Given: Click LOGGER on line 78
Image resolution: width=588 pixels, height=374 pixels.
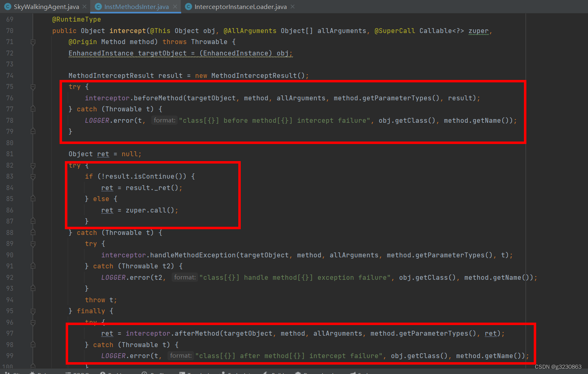Looking at the screenshot, I should click(97, 121).
